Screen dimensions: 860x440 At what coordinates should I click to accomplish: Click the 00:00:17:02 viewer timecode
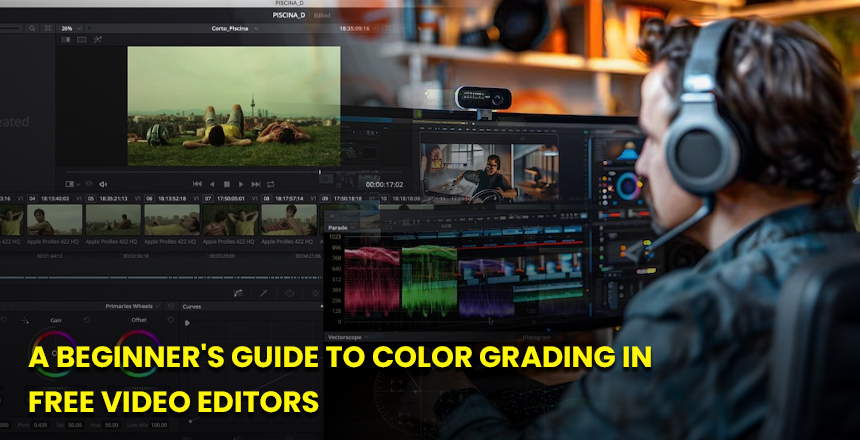click(384, 185)
